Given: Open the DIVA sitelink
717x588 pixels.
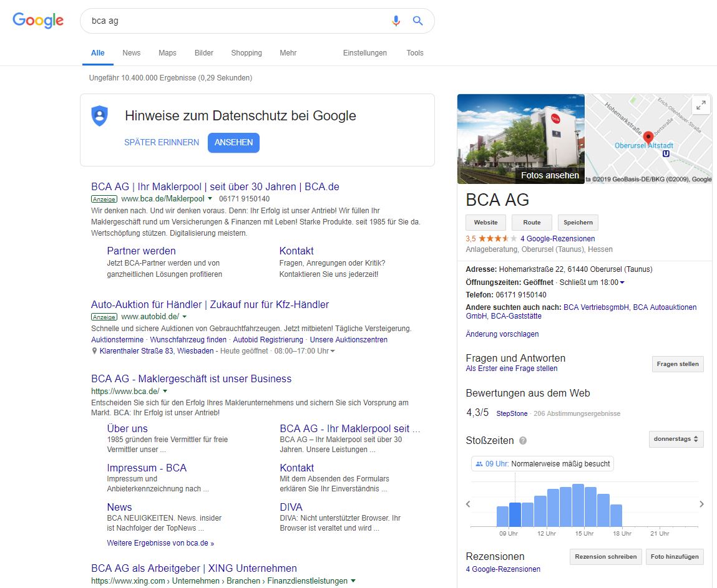Looking at the screenshot, I should (x=291, y=507).
